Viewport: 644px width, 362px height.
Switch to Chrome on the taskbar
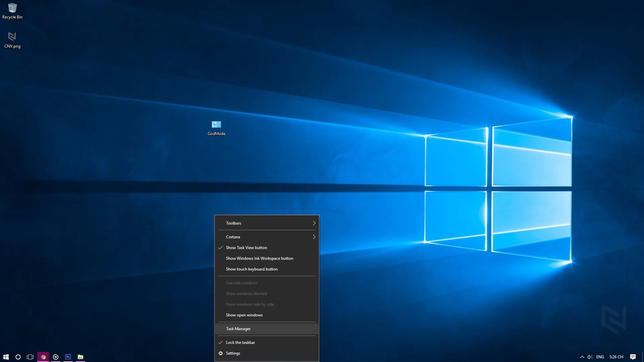(x=43, y=357)
